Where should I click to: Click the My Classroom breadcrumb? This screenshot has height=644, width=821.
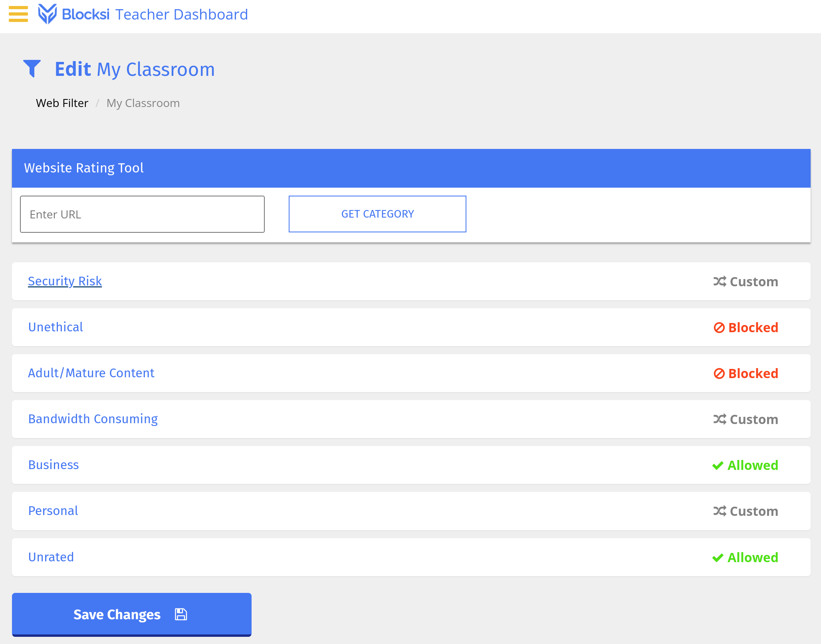pos(143,103)
